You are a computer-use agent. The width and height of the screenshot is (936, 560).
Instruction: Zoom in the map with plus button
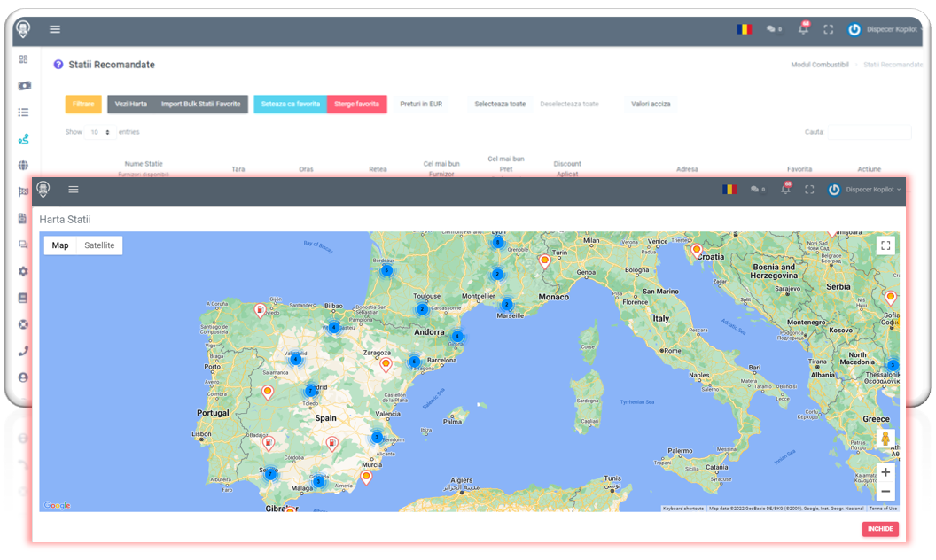pyautogui.click(x=885, y=472)
